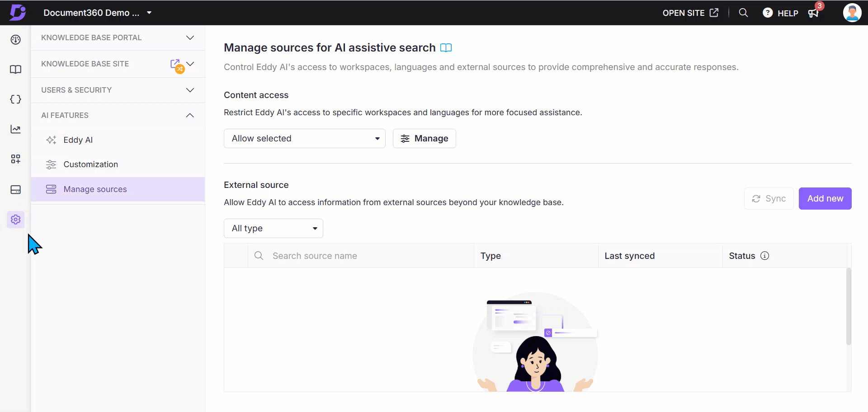Viewport: 868px width, 412px height.
Task: Click the help question mark icon
Action: pos(768,13)
